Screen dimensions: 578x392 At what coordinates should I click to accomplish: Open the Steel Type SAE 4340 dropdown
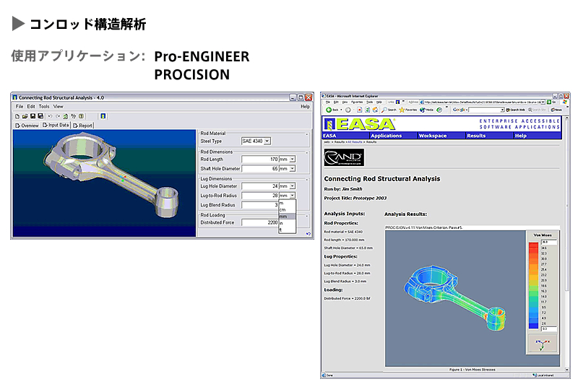(267, 141)
